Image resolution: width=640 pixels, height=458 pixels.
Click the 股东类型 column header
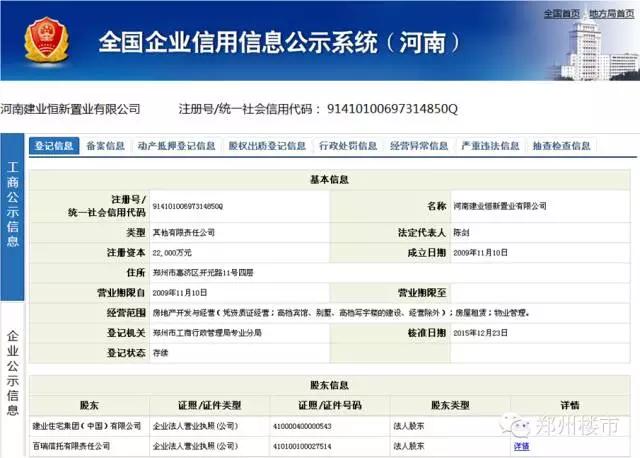[x=450, y=405]
